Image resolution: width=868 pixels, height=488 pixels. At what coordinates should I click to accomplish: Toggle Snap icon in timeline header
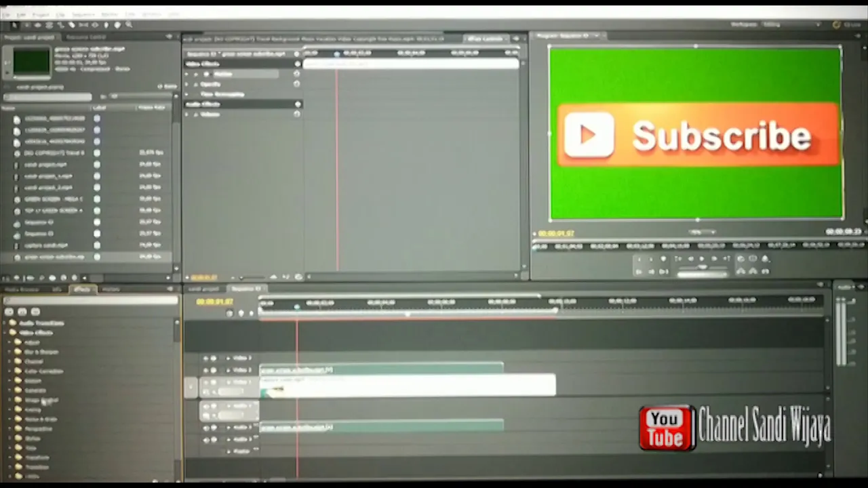tap(229, 312)
